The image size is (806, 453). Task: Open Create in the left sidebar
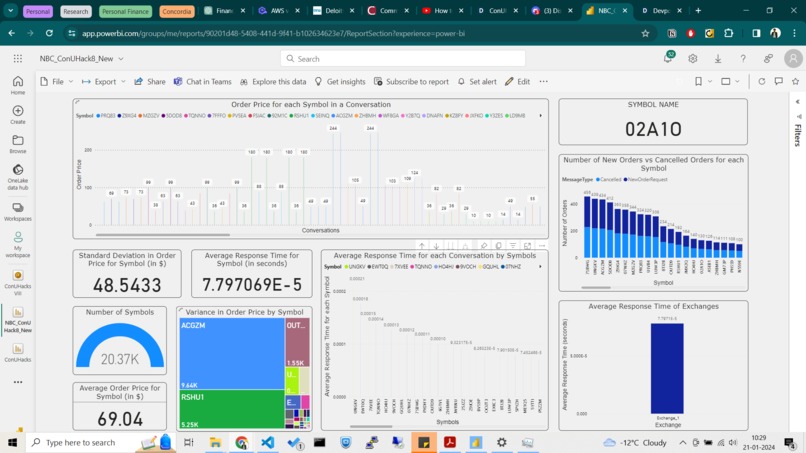18,115
